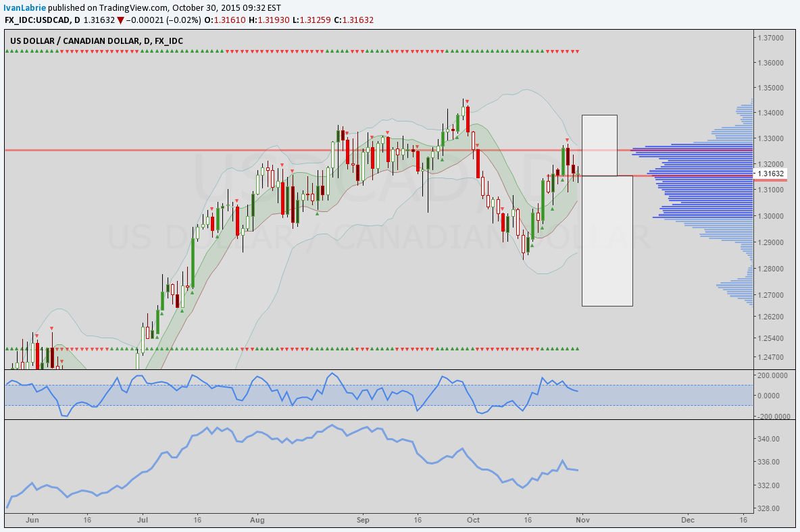Click the 340.00 lower indicator scale label
Viewport: 800px width, 532px height.
[x=768, y=439]
